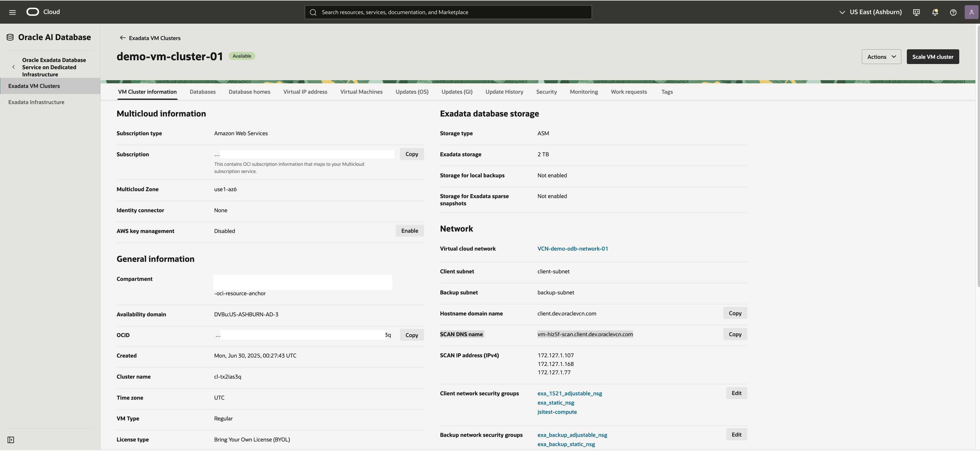Click Scale VM cluster button
The image size is (980, 451).
pyautogui.click(x=932, y=57)
